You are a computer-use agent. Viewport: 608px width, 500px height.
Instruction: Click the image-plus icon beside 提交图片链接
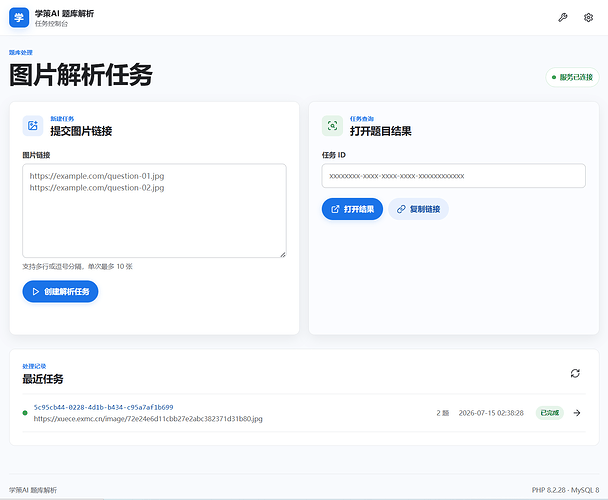coord(33,126)
